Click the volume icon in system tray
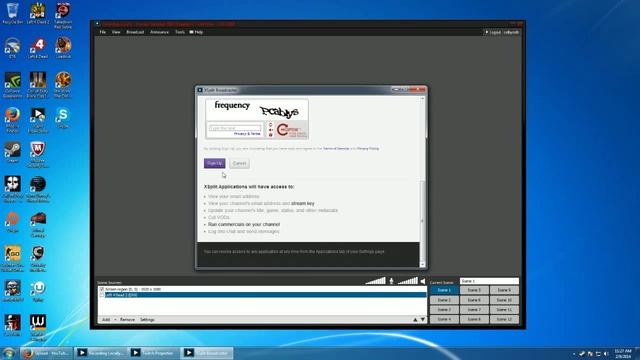 [606, 353]
